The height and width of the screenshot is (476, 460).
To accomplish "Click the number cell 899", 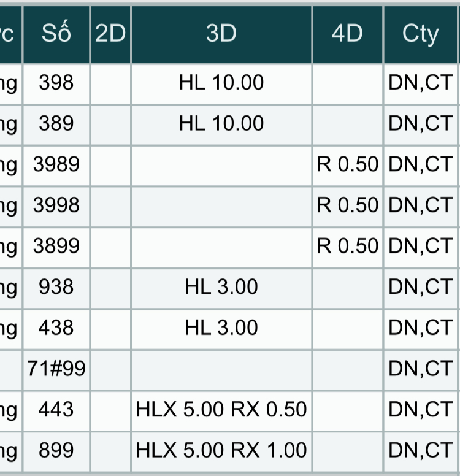I will click(x=56, y=451).
